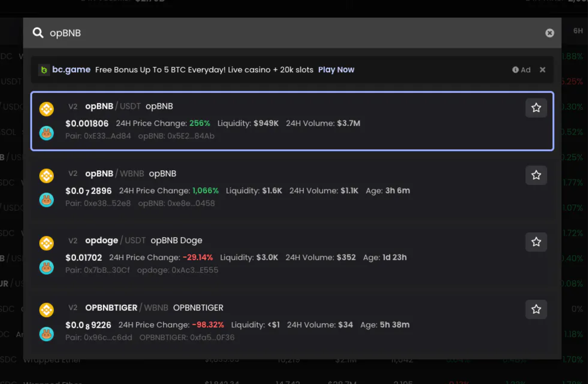The width and height of the screenshot is (588, 384).
Task: Click pair address 0x96c...c6dd
Action: 108,337
